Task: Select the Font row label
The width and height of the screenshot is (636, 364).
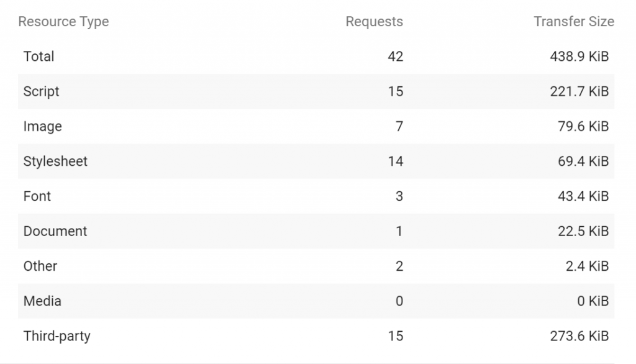Action: [37, 196]
